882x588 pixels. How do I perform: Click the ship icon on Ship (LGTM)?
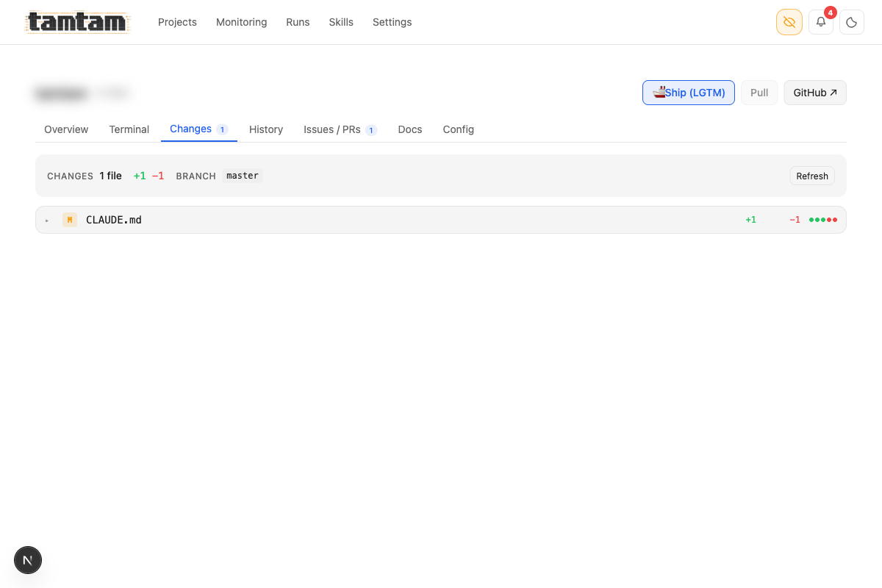pyautogui.click(x=657, y=92)
